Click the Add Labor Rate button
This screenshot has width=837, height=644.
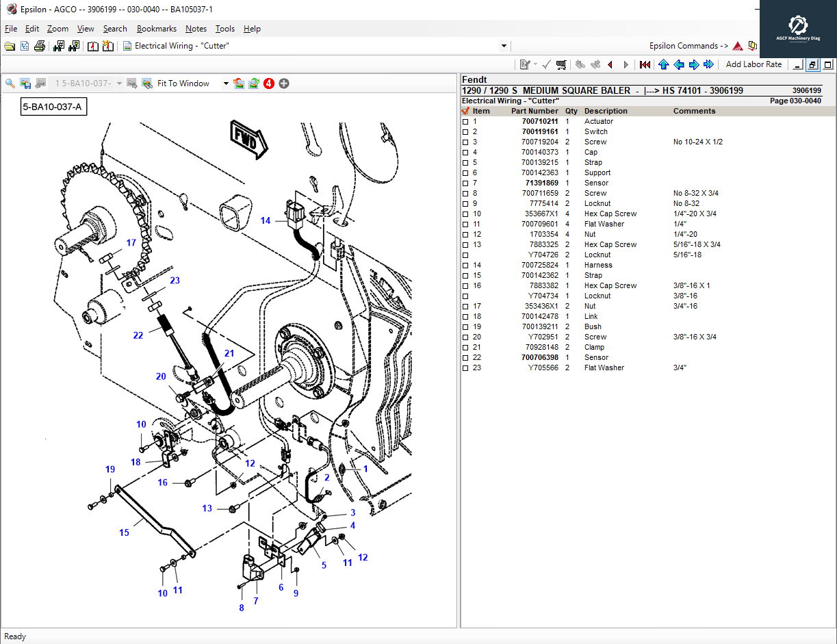pos(754,64)
